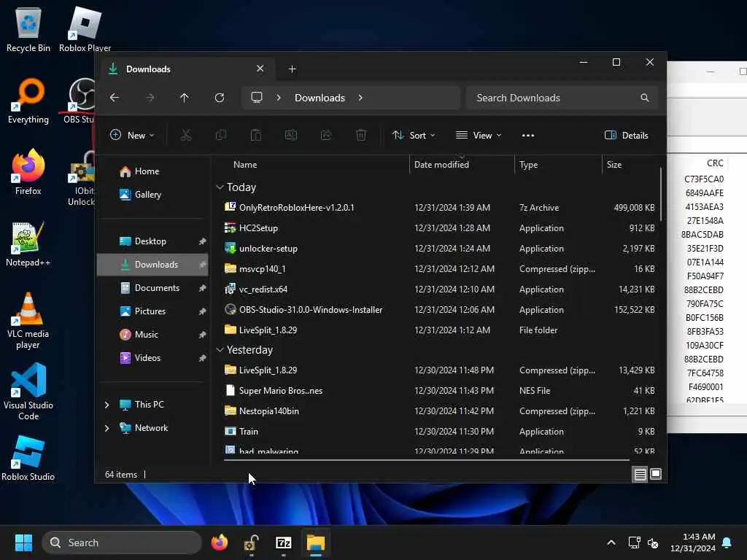The height and width of the screenshot is (560, 747).
Task: Switch to large thumbnails view icon
Action: (x=656, y=474)
